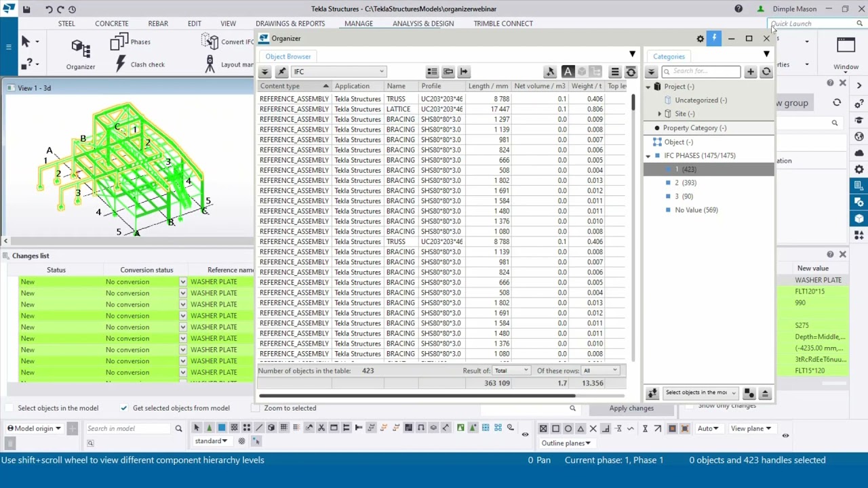
Task: Click the Save icon in the quick access bar
Action: [x=26, y=9]
